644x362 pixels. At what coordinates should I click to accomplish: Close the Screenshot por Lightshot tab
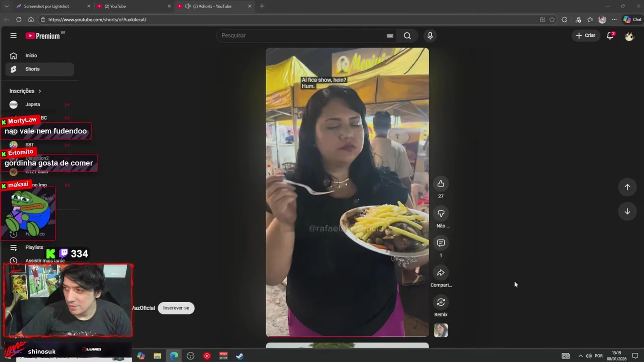point(89,6)
